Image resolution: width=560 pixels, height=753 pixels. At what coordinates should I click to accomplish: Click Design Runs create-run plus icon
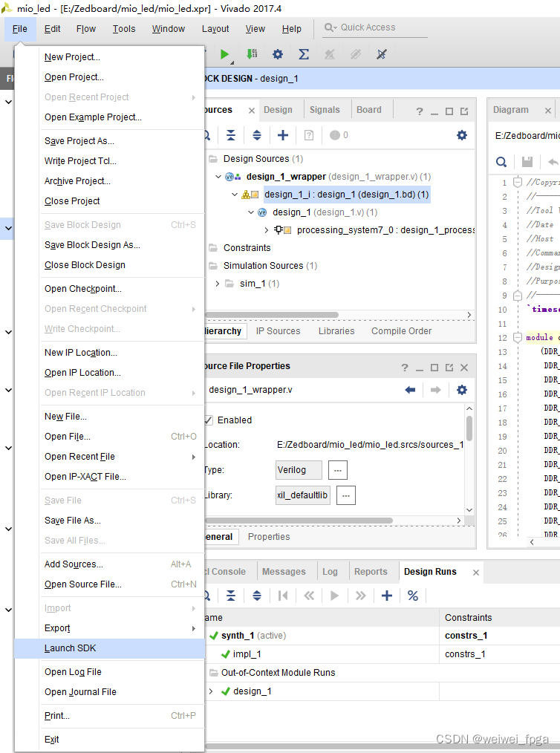click(x=387, y=596)
